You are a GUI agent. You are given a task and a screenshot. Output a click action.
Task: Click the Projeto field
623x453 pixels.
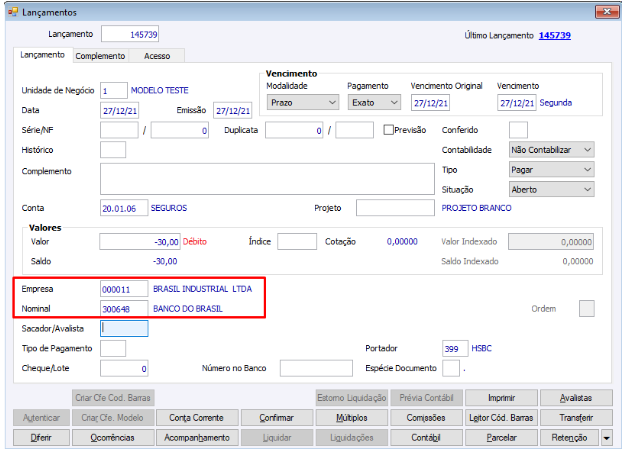(395, 208)
